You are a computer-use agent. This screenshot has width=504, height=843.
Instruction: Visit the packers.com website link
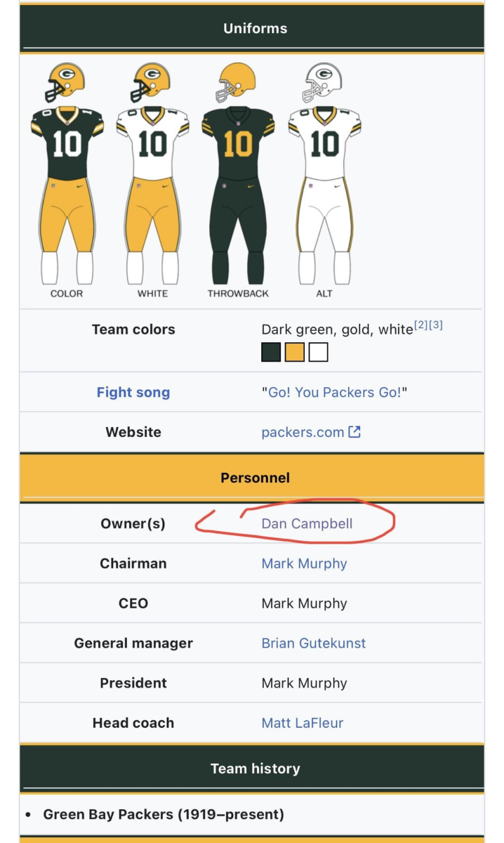303,432
